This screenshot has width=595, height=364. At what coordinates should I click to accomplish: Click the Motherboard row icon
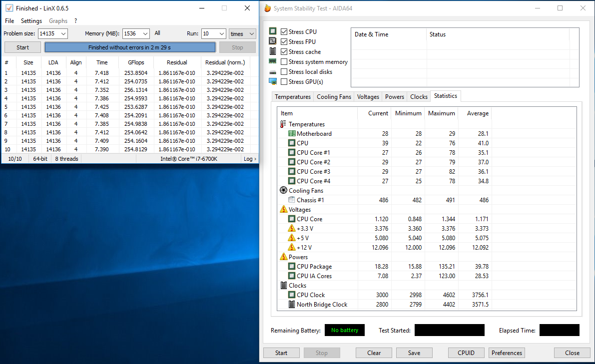(291, 133)
